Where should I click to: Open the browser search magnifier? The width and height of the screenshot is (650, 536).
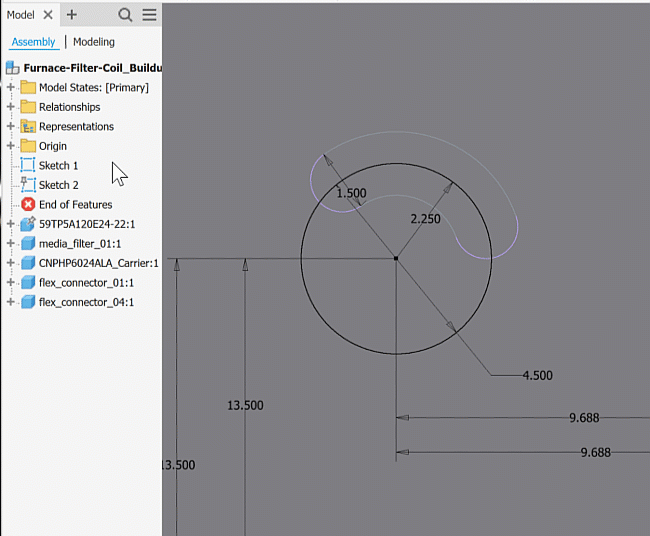point(125,15)
